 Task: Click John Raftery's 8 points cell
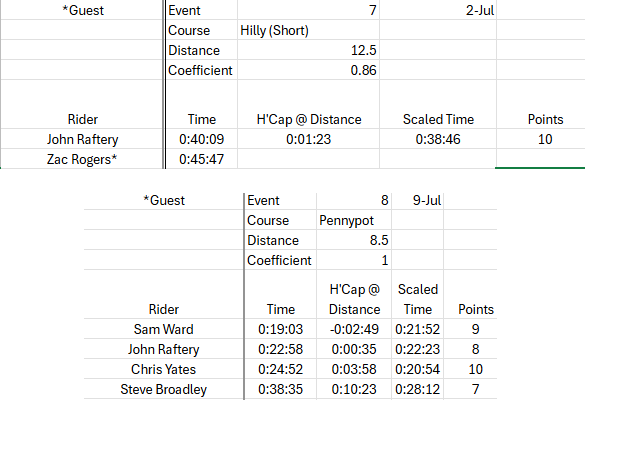pyautogui.click(x=475, y=349)
